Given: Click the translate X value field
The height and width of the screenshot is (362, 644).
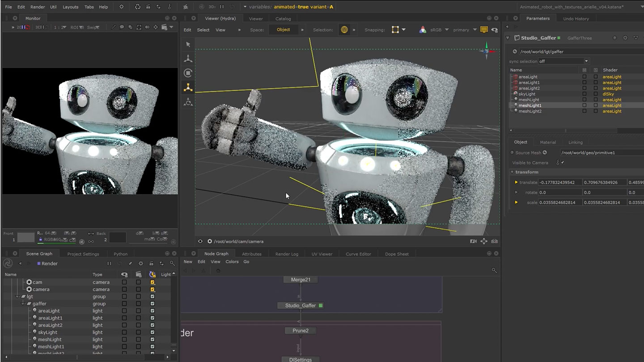Looking at the screenshot, I should [560, 182].
